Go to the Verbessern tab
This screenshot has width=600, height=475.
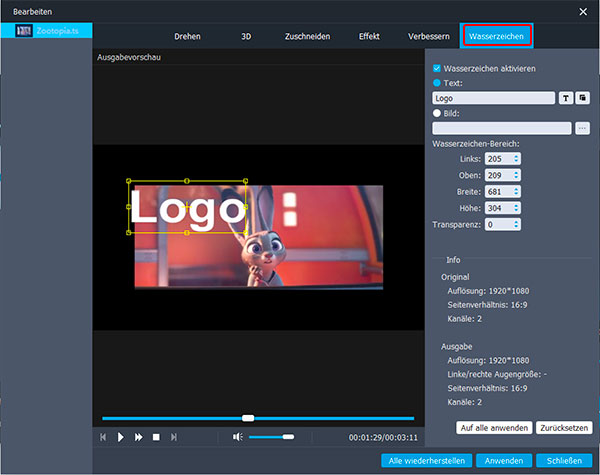tap(429, 36)
